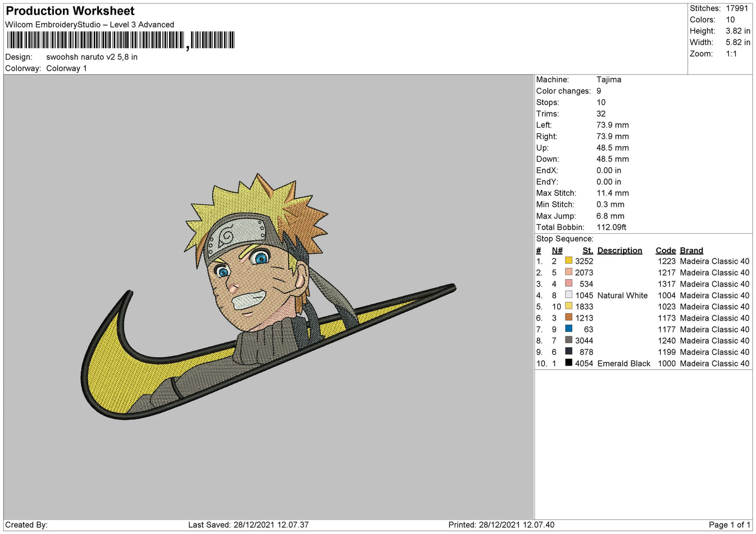
Task: Click the Brand column header
Action: [691, 251]
